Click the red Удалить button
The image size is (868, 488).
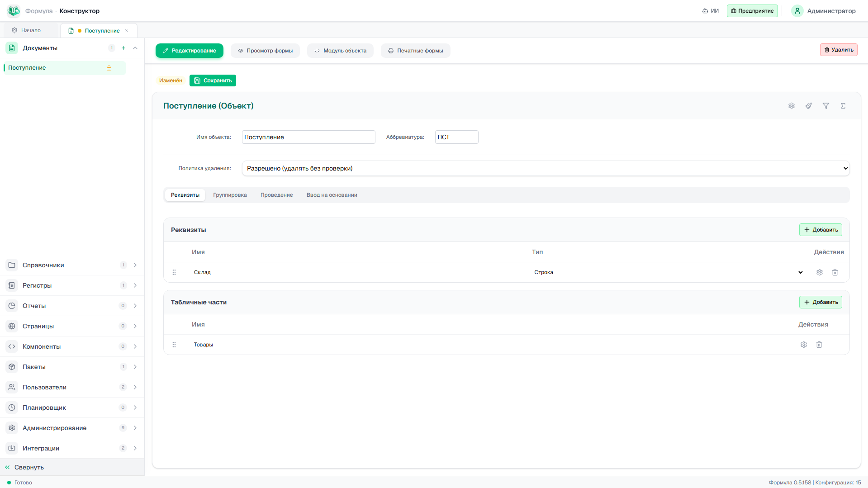pyautogui.click(x=838, y=50)
